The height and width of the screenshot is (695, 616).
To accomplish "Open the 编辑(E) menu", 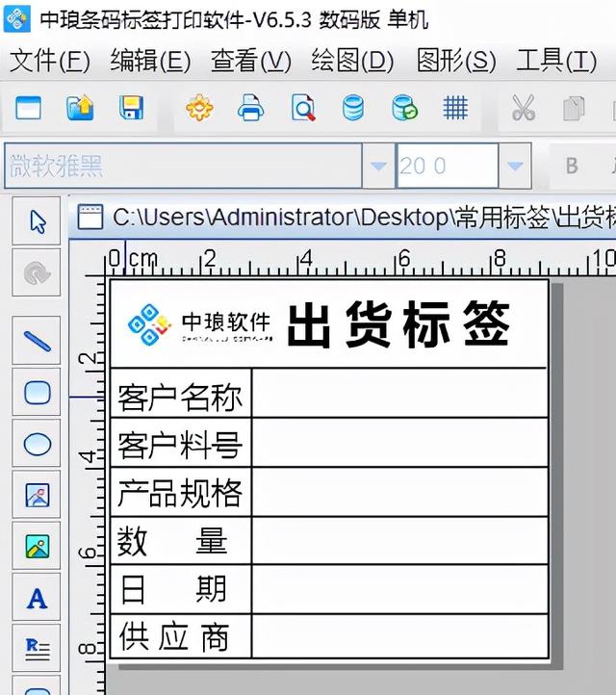I will click(150, 61).
